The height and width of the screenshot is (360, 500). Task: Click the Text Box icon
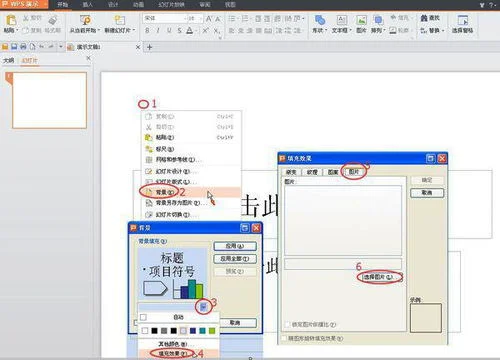341,20
